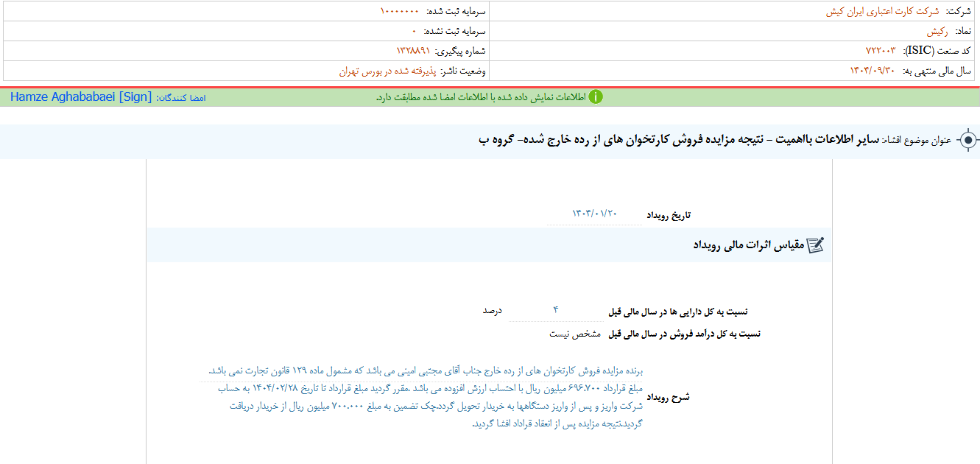Click the ISIC industry code 722003

click(880, 51)
